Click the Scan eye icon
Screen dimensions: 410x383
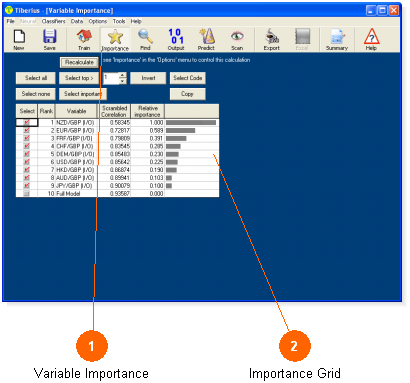pos(237,36)
